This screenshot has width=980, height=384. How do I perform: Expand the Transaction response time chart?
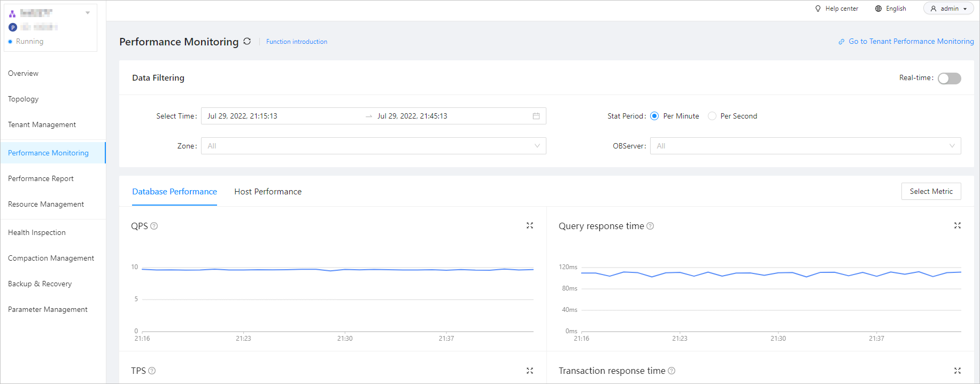957,371
